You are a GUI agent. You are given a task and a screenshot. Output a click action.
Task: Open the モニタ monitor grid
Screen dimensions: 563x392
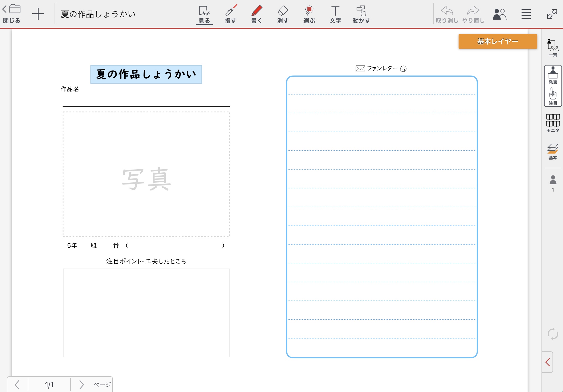[553, 123]
